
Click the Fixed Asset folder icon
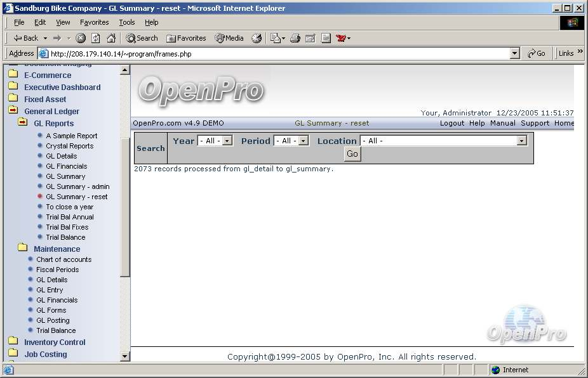click(13, 99)
